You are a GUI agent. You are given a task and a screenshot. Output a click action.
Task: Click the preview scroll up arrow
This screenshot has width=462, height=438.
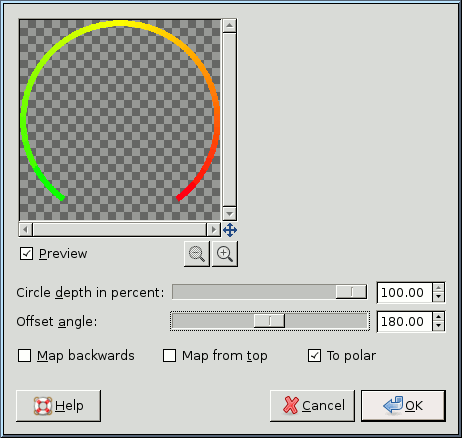(229, 26)
